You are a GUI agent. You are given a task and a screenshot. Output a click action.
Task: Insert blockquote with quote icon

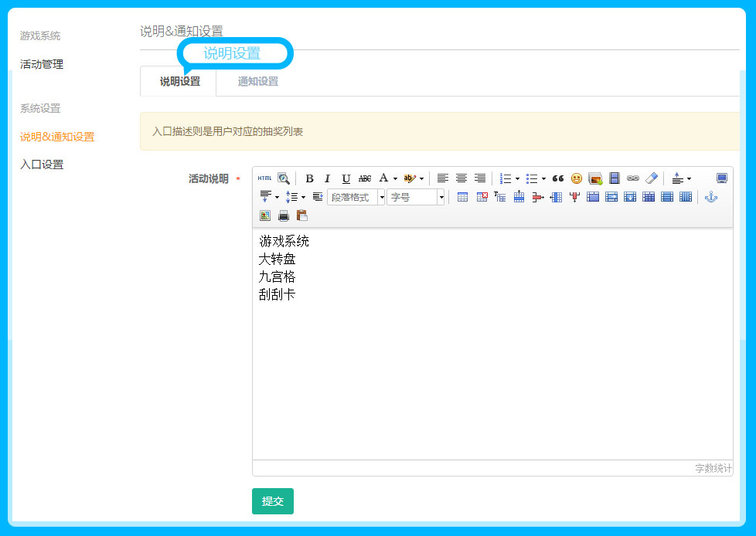[x=558, y=178]
